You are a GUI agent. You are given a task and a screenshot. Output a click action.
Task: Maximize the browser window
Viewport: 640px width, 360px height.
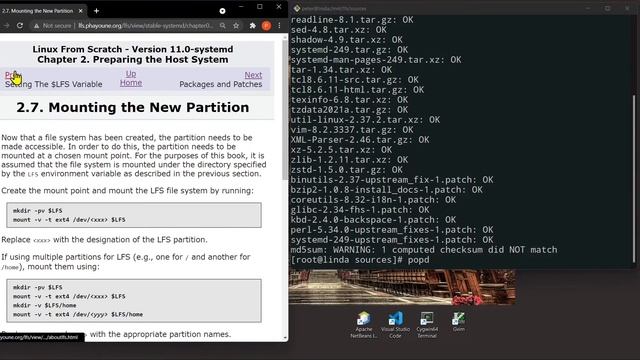click(260, 7)
